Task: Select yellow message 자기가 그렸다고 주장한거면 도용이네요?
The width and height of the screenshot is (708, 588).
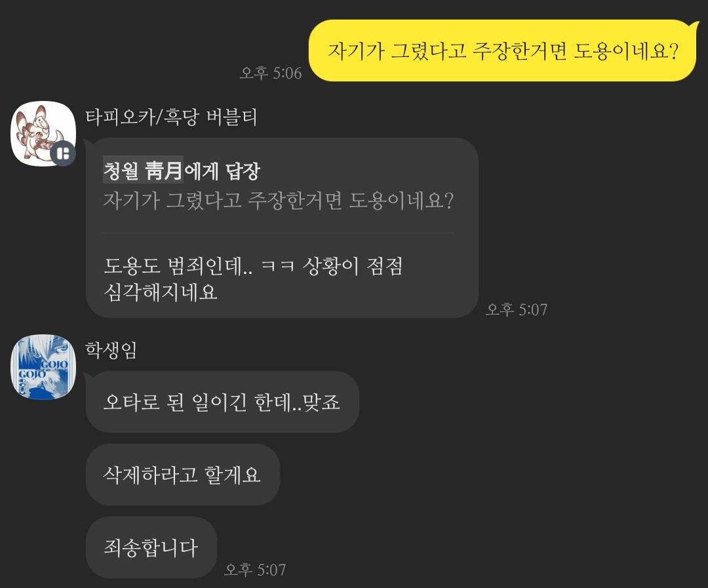Action: pyautogui.click(x=503, y=50)
